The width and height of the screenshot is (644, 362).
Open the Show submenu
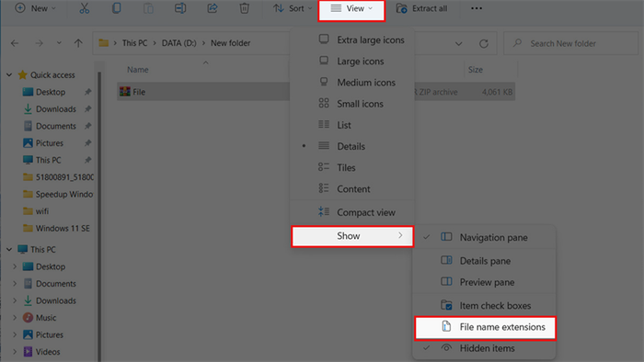pos(352,236)
